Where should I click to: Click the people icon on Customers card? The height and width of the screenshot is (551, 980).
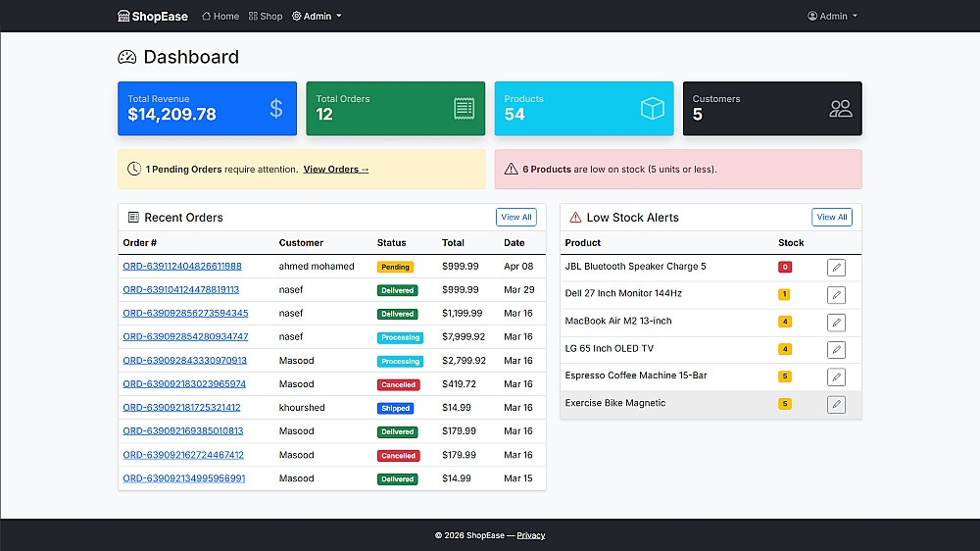[841, 109]
